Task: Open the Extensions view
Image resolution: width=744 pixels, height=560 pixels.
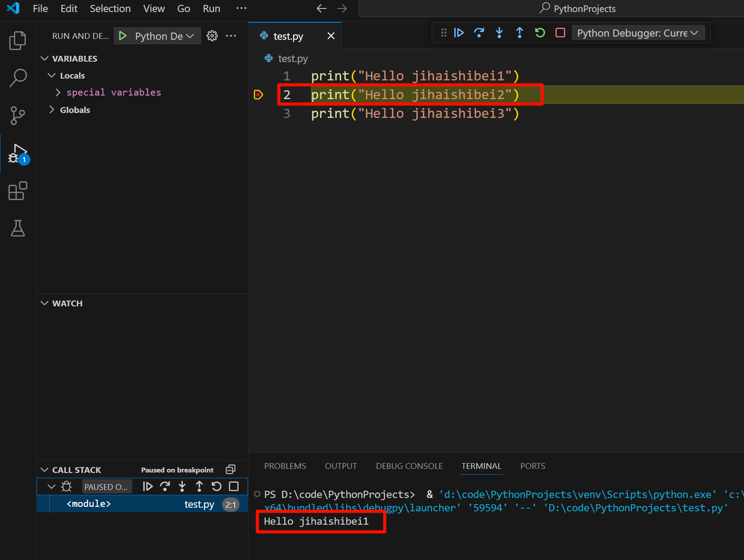Action: [x=17, y=191]
